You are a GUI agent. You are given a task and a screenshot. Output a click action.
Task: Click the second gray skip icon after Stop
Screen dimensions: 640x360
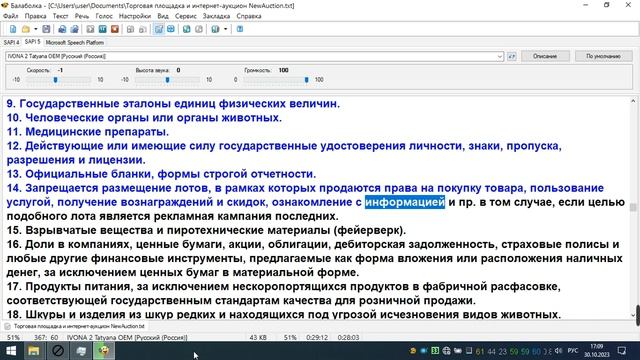pyautogui.click(x=142, y=29)
